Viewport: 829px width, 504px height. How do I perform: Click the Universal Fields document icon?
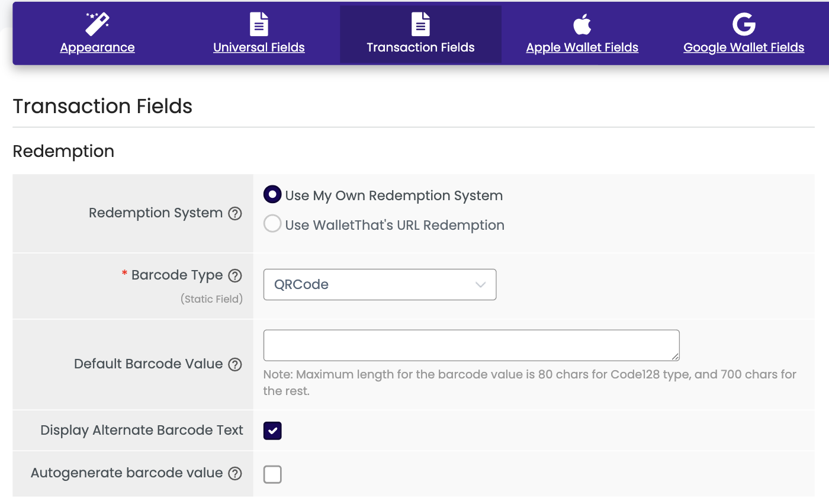coord(259,24)
